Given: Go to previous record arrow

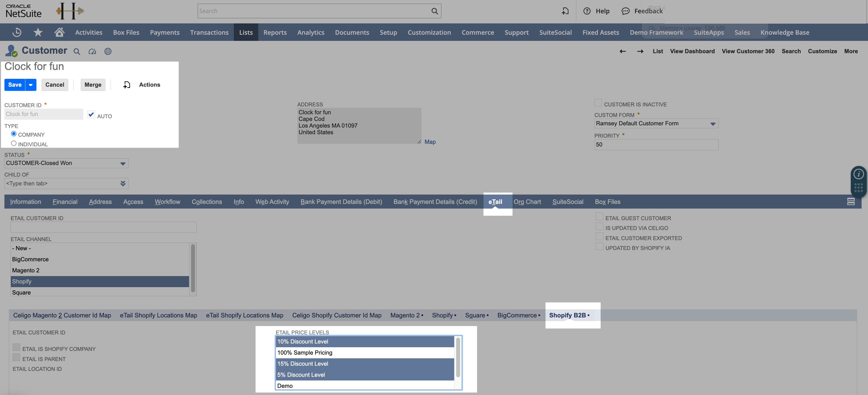Looking at the screenshot, I should [x=623, y=51].
